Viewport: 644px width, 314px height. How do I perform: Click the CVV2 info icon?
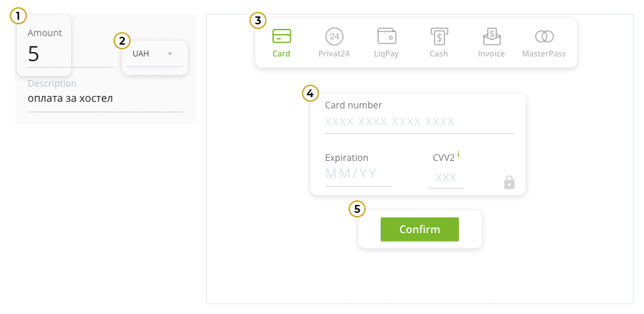click(x=458, y=154)
